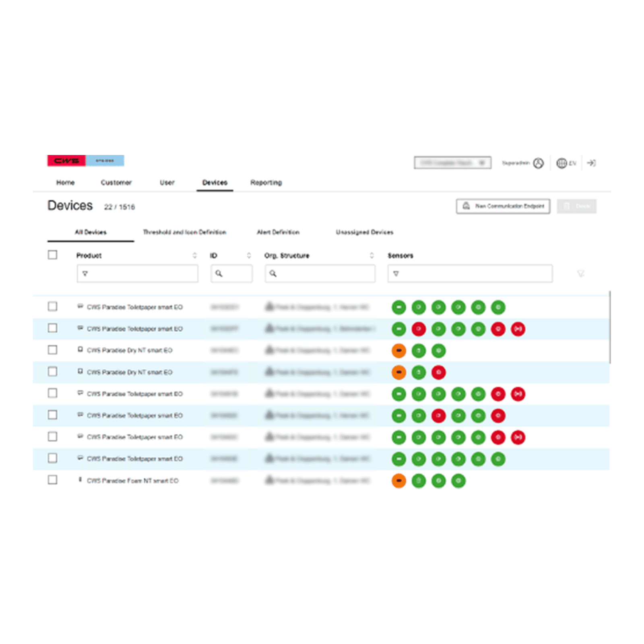
Task: Click the dispenser icon of the Dry NT row with red sensor
Action: pos(80,372)
